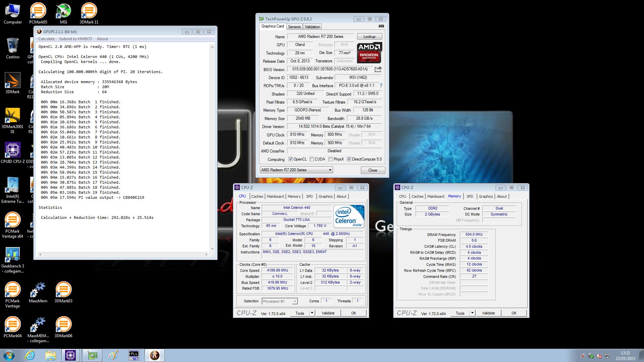Click the GPU-Z screenshot camera icon
The width and height of the screenshot is (644, 362).
[381, 26]
